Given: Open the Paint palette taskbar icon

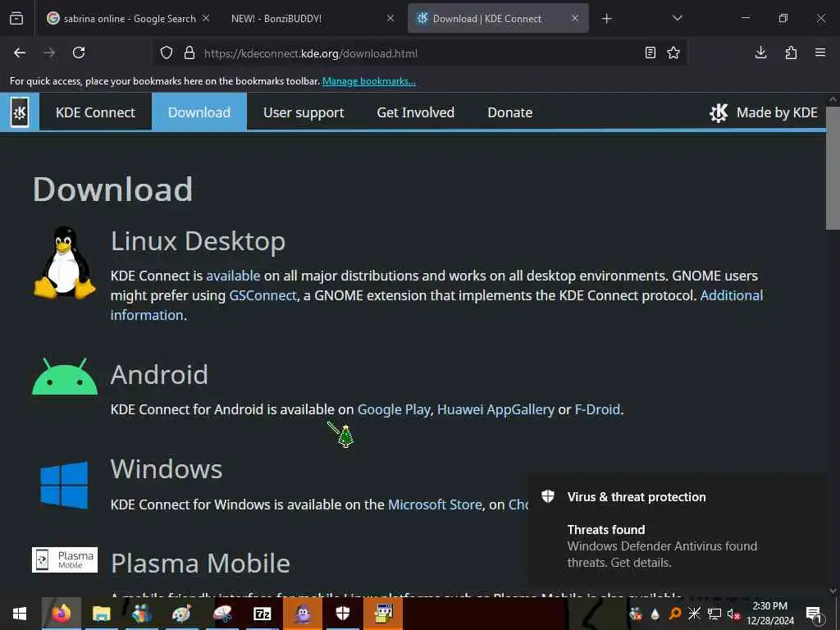Looking at the screenshot, I should pyautogui.click(x=181, y=614).
